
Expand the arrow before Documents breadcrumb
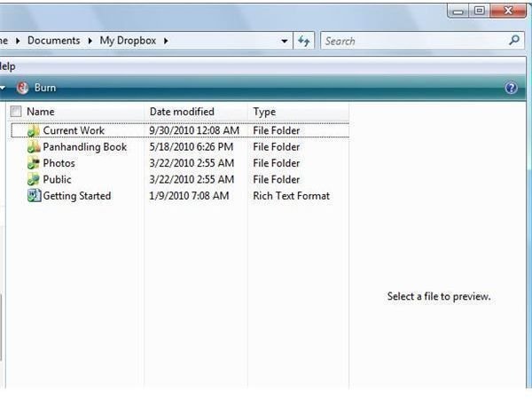18,41
